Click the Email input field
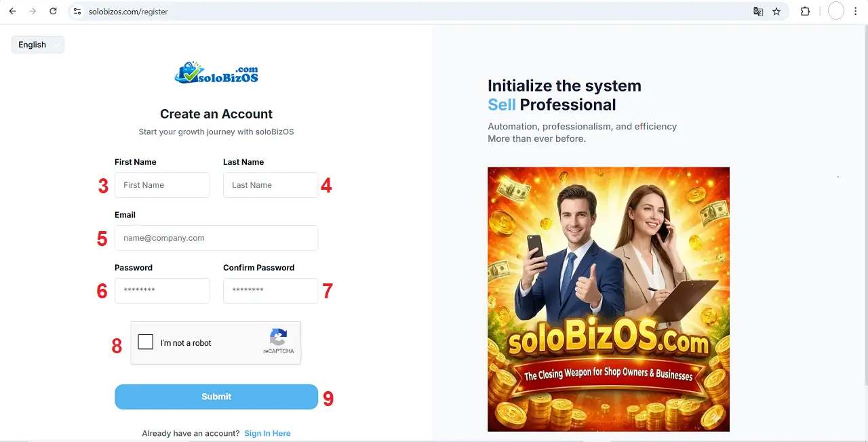 [216, 238]
